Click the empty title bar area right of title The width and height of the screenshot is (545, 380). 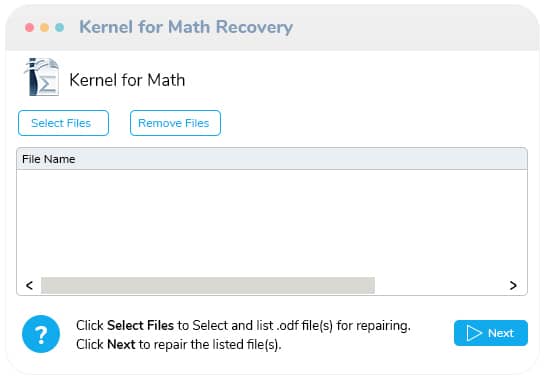(x=414, y=27)
